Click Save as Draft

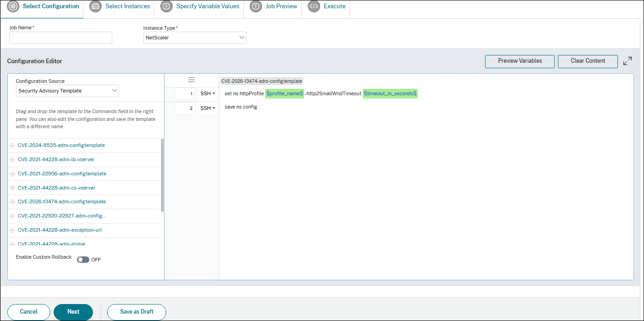click(136, 312)
